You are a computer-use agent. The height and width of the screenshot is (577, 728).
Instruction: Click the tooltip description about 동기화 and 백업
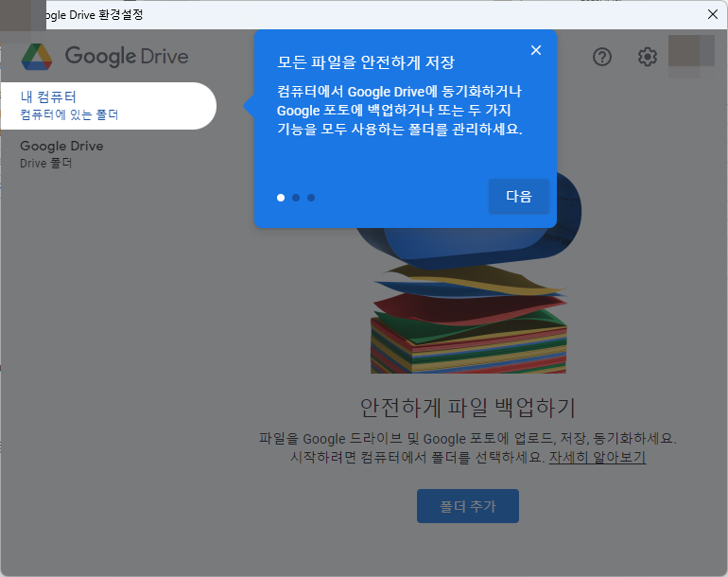point(399,110)
